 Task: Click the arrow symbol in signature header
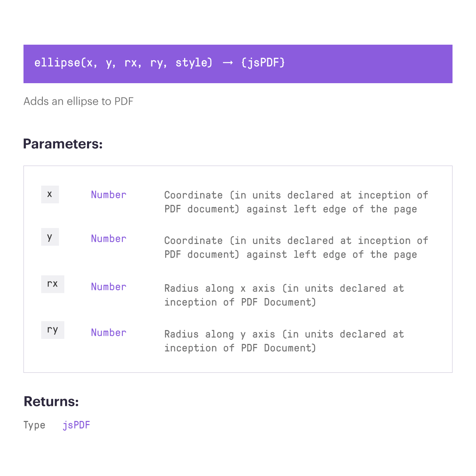[x=228, y=63]
